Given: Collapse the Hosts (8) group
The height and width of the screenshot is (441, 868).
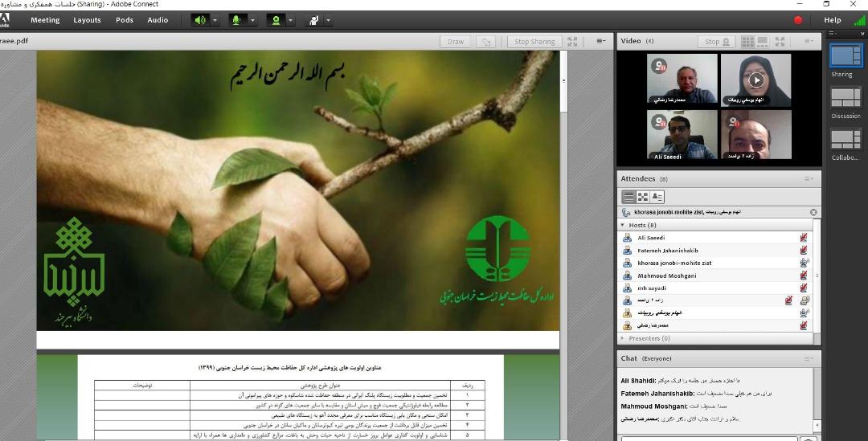Looking at the screenshot, I should (x=623, y=226).
